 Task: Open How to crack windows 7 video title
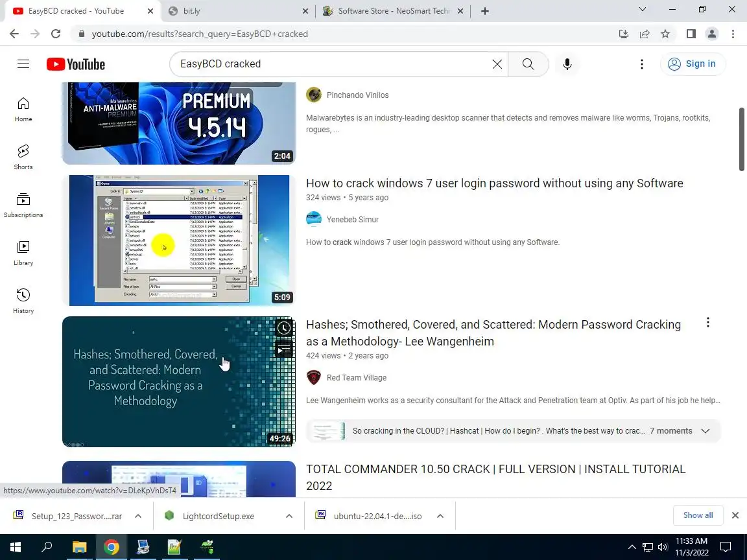pyautogui.click(x=495, y=183)
